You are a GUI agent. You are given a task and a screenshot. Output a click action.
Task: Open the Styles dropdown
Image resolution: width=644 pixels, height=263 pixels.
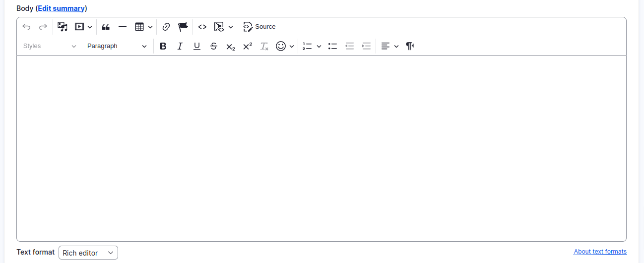point(50,46)
